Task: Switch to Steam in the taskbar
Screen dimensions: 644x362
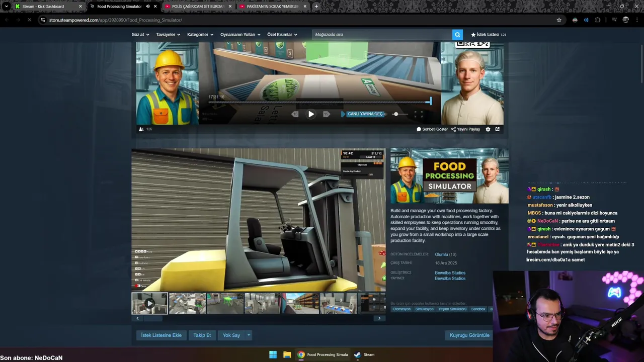Action: click(364, 354)
